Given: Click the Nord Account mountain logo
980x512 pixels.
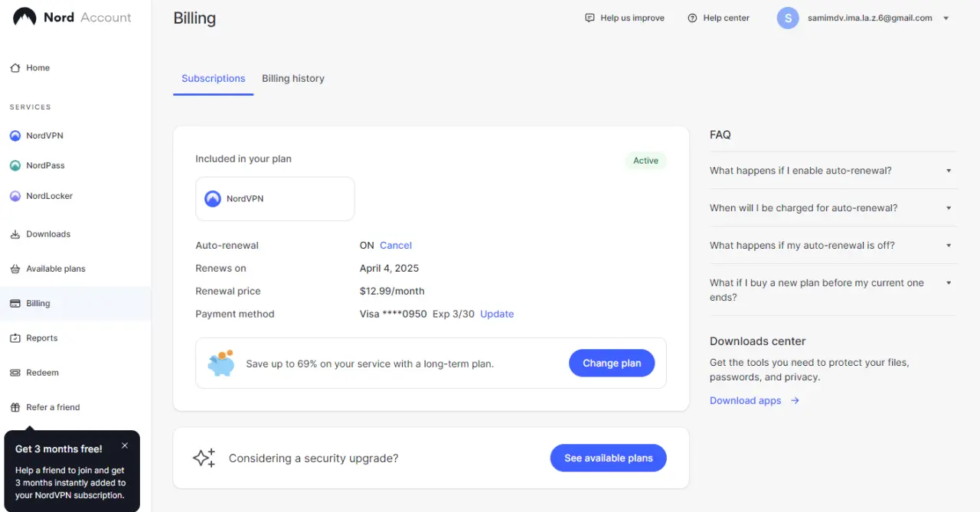Looking at the screenshot, I should coord(25,17).
